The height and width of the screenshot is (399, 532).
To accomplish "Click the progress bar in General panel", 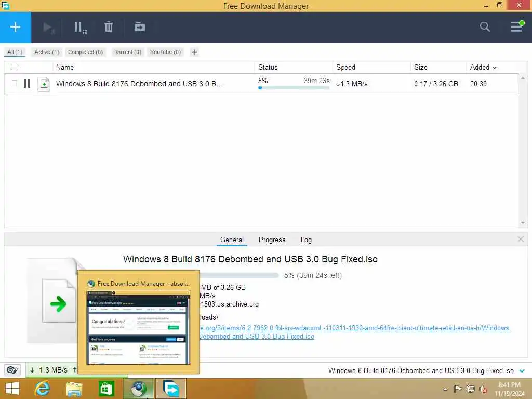I will [x=239, y=275].
